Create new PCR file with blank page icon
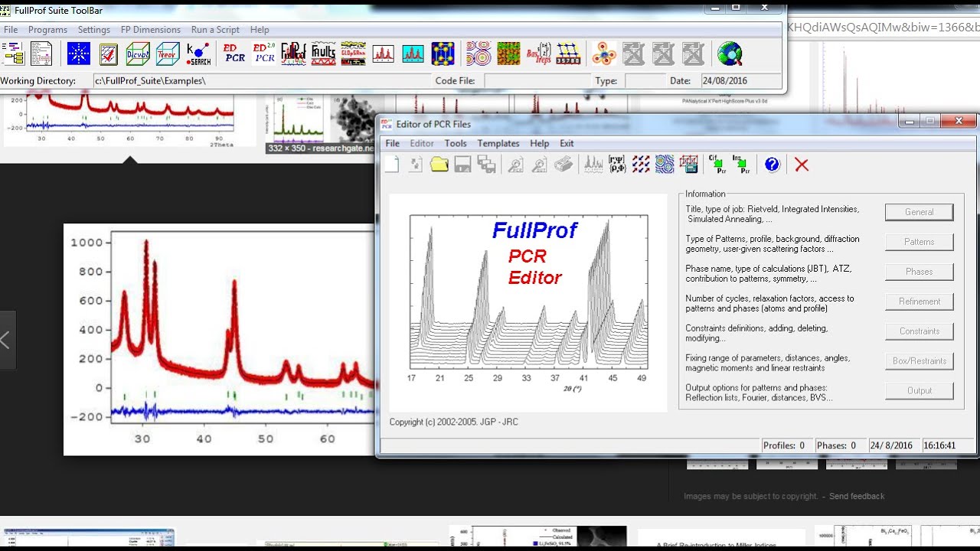 coord(392,165)
